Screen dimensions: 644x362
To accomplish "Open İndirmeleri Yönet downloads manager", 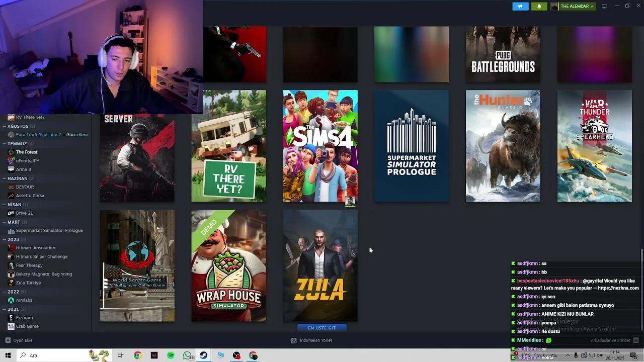I will tap(311, 340).
